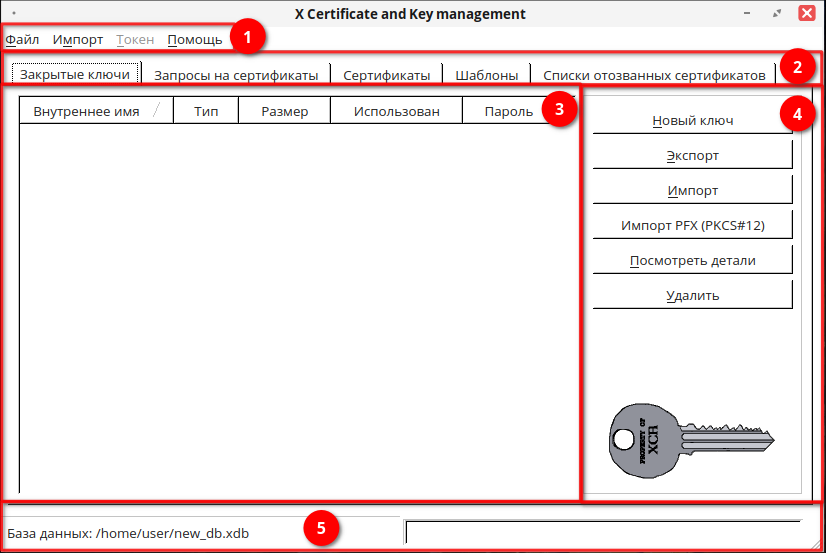
Task: Click the Пароль column header
Action: (x=508, y=111)
